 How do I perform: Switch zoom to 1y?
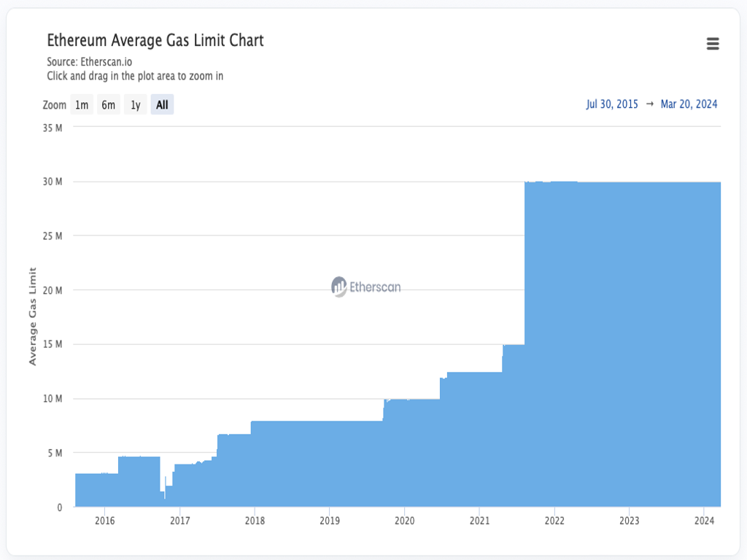[x=135, y=105]
